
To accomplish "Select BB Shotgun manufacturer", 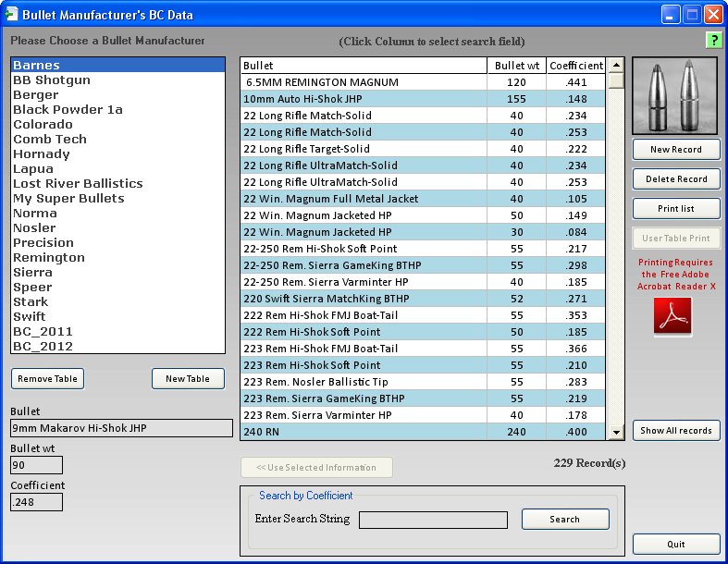I will click(x=117, y=80).
